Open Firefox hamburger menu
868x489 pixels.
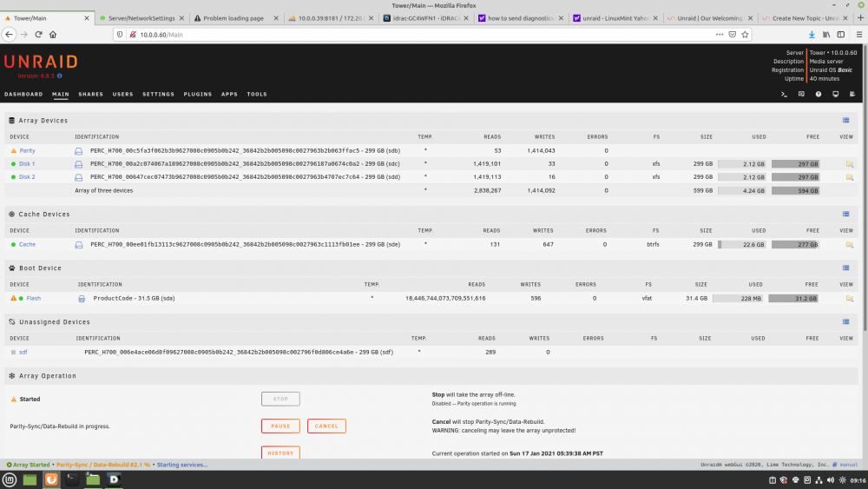click(859, 35)
